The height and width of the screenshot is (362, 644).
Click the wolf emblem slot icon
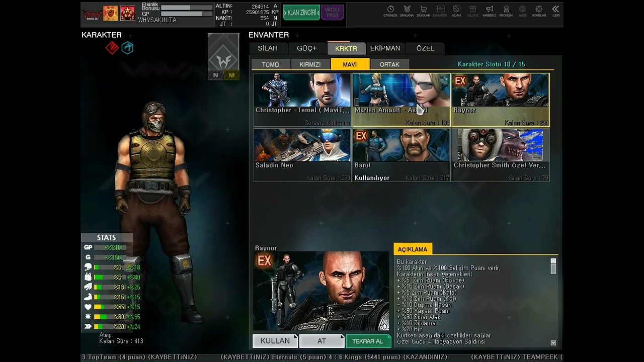tap(223, 52)
